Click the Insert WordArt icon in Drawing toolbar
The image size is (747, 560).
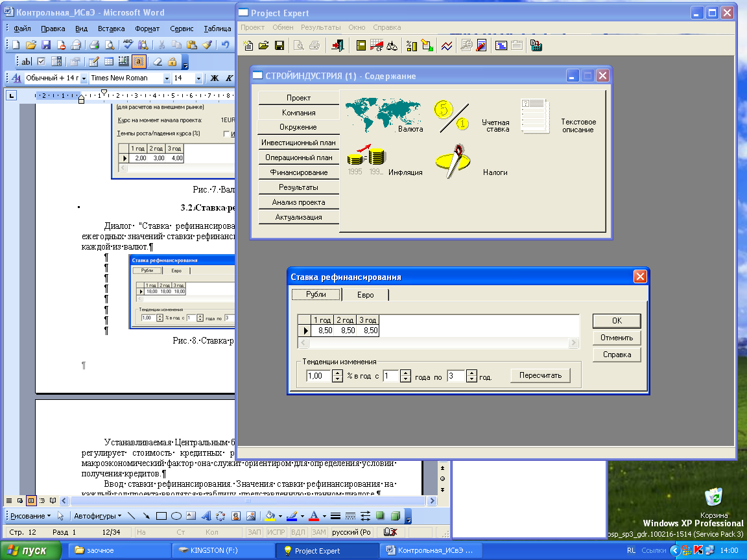pyautogui.click(x=206, y=516)
